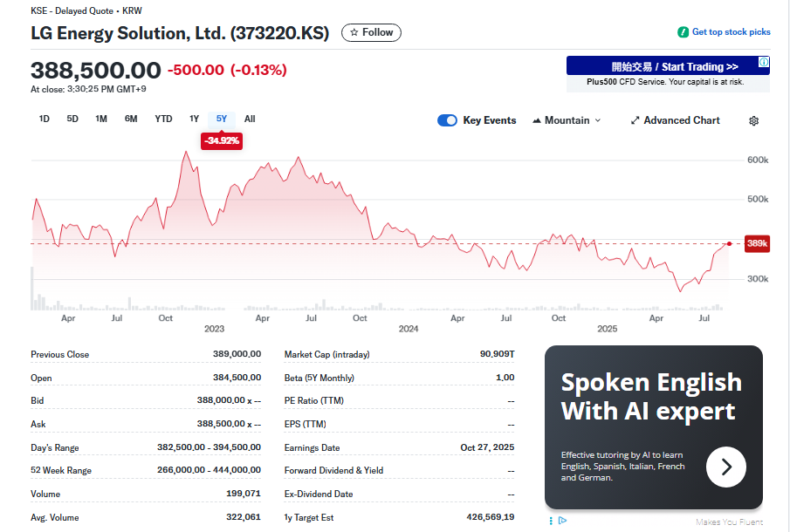Toggle the Key Events switch off
This screenshot has height=532, width=790.
pyautogui.click(x=447, y=120)
